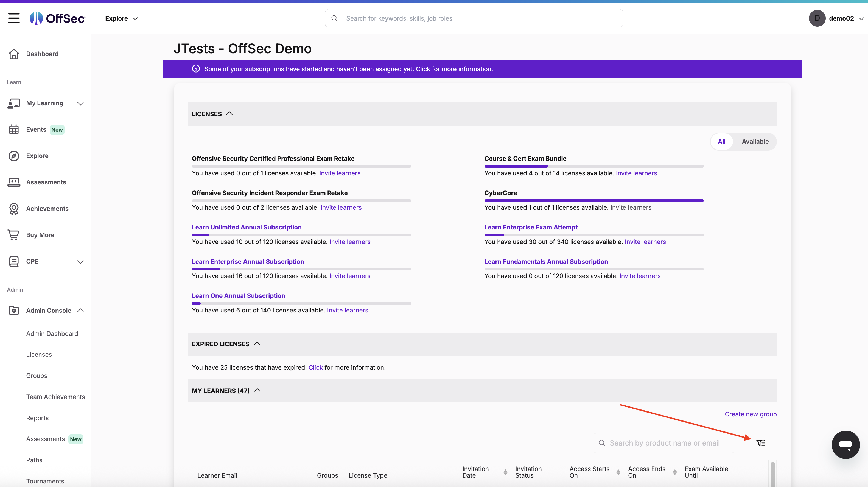Open the chat bubble in the corner

coord(846,444)
